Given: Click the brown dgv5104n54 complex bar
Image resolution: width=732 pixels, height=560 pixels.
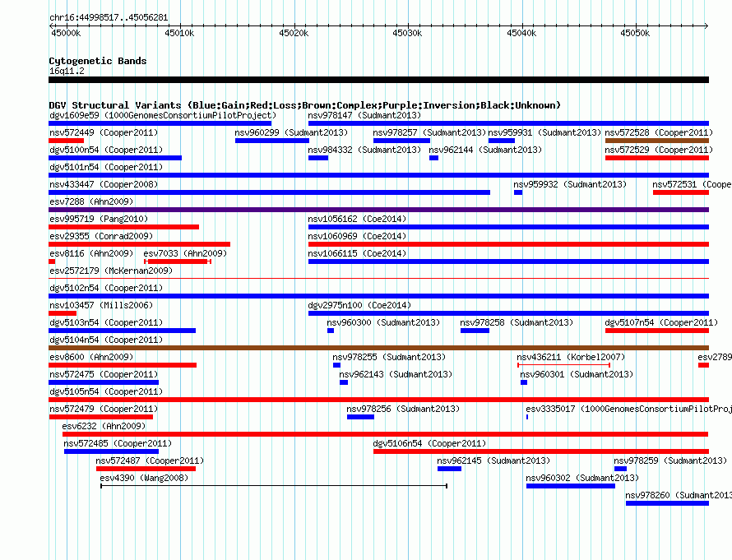Looking at the screenshot, I should [378, 348].
